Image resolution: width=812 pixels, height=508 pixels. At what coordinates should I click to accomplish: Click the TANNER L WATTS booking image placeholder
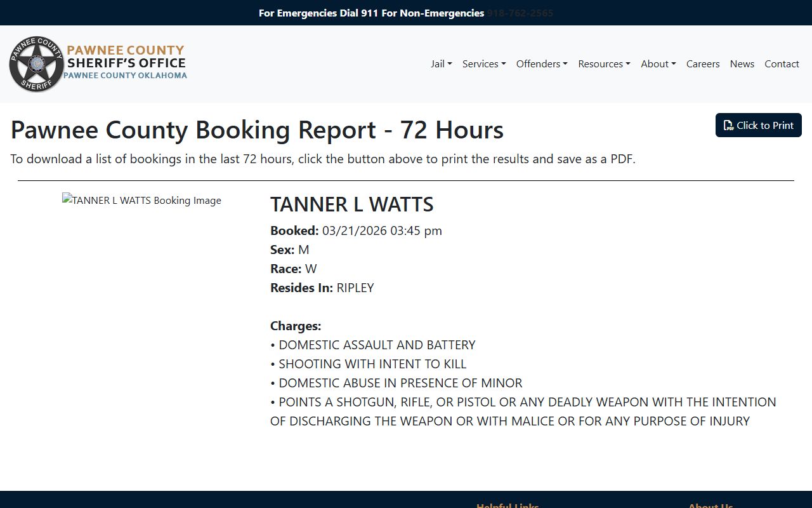[141, 200]
